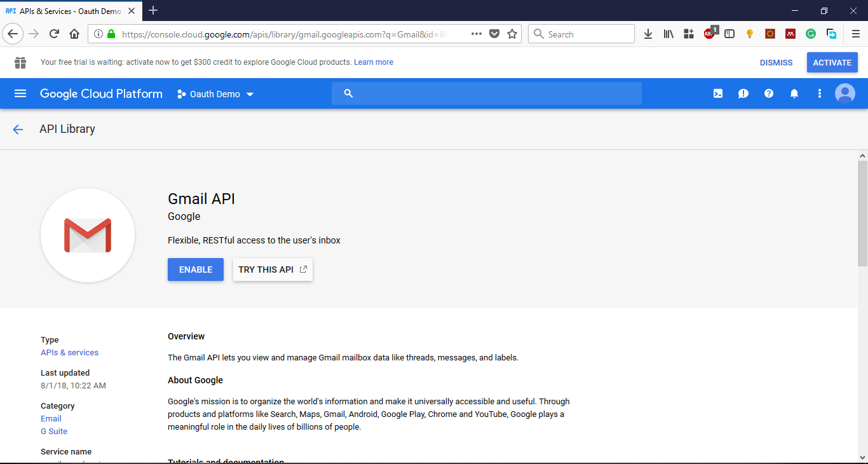Click the Grammarly extension icon
This screenshot has height=464, width=868.
pos(811,34)
